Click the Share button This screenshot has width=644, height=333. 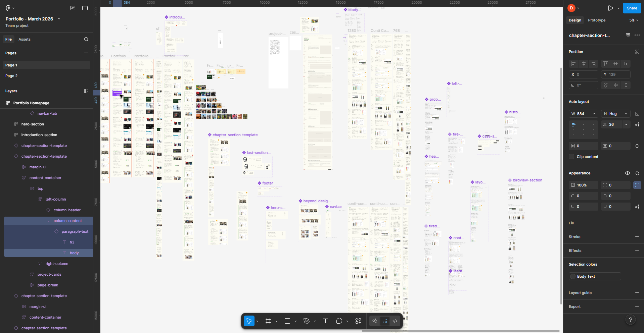(x=632, y=8)
